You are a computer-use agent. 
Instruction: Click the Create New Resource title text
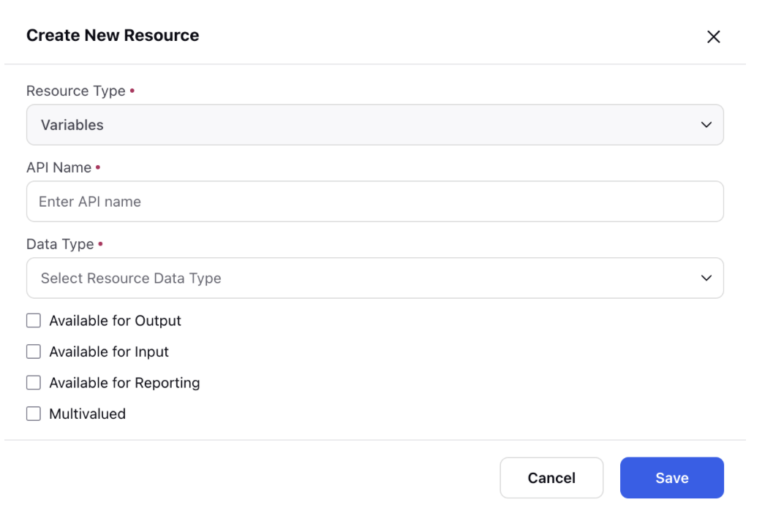point(113,36)
